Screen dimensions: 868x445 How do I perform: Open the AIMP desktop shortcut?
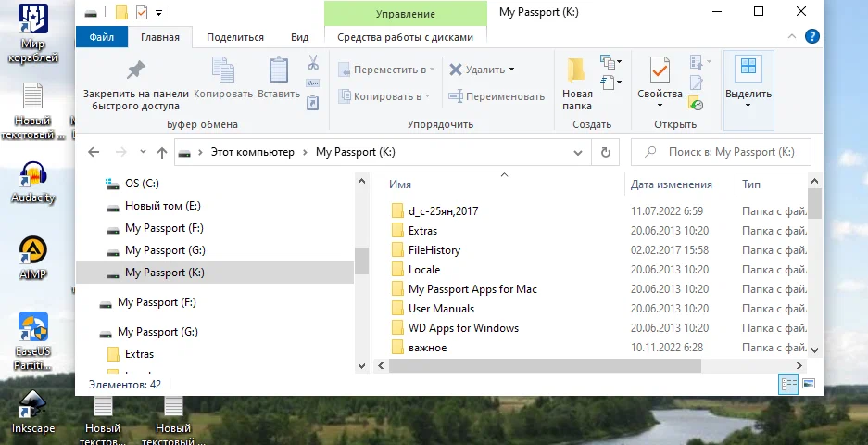(32, 259)
